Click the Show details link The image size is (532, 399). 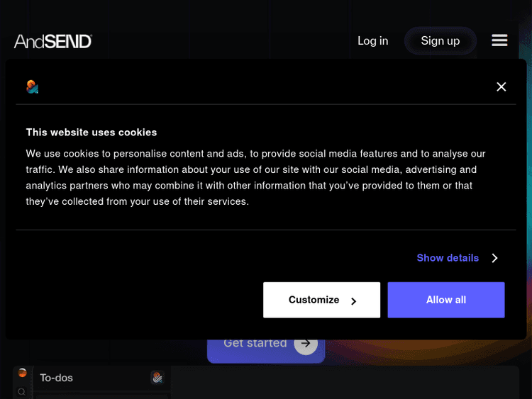[x=448, y=258]
